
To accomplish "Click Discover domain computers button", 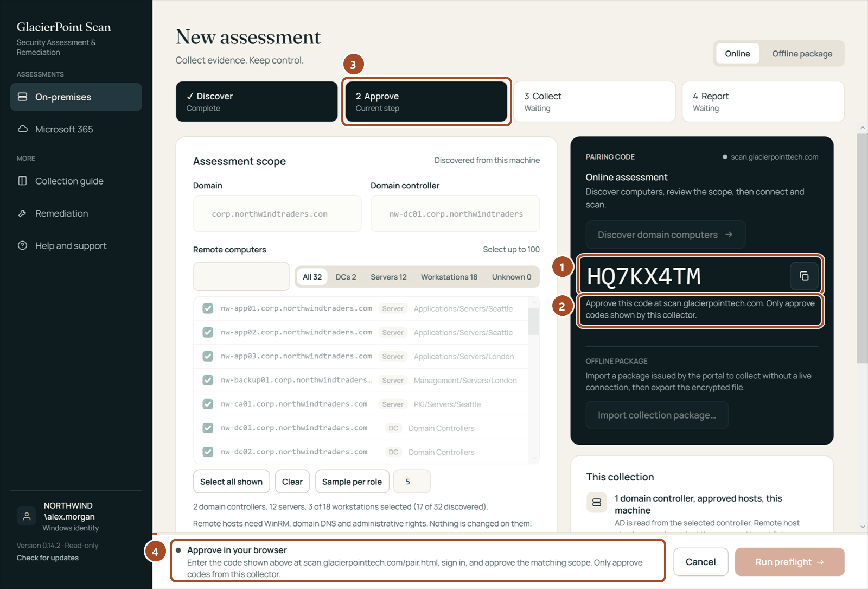I will click(666, 235).
